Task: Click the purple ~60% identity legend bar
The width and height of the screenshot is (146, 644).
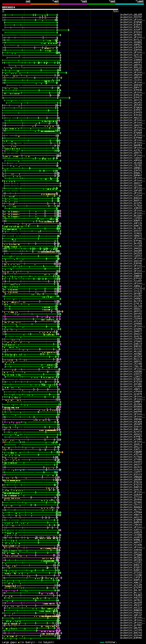Action: (73, 4)
